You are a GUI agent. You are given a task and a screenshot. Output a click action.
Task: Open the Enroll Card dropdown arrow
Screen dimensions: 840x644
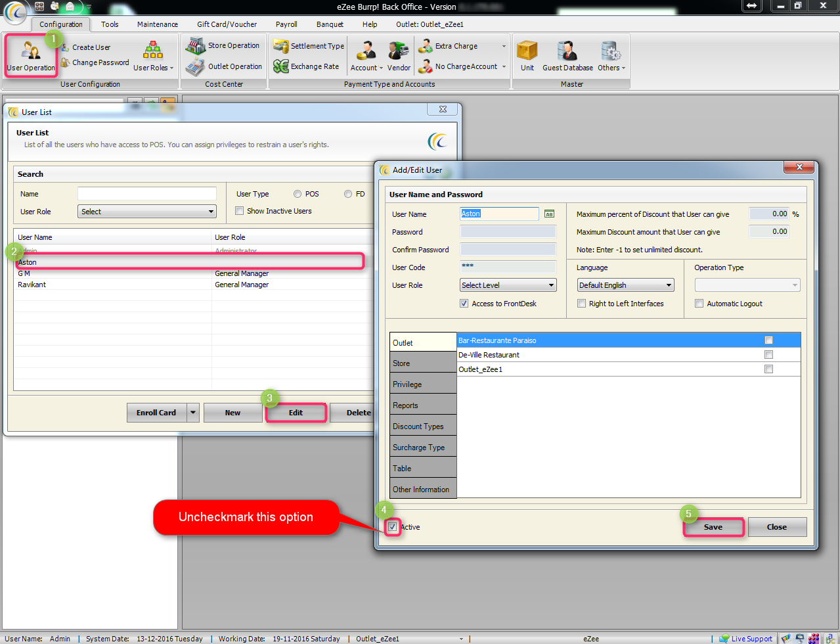193,413
